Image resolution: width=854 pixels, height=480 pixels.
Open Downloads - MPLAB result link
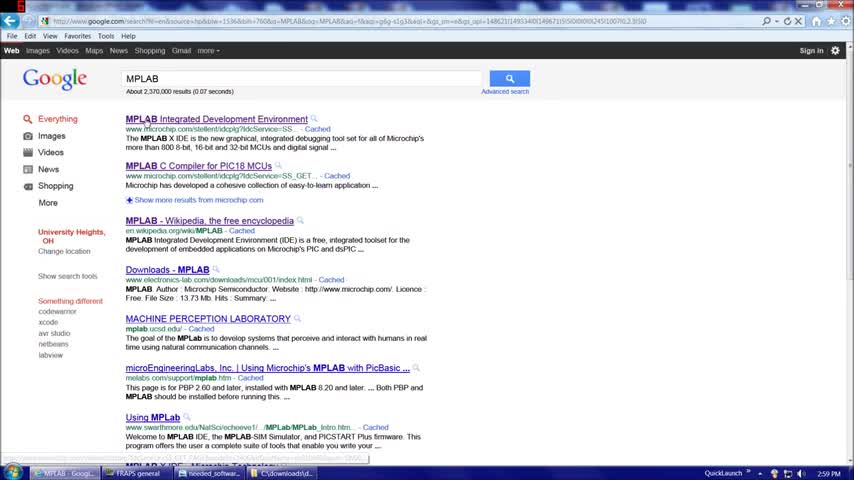tap(168, 270)
